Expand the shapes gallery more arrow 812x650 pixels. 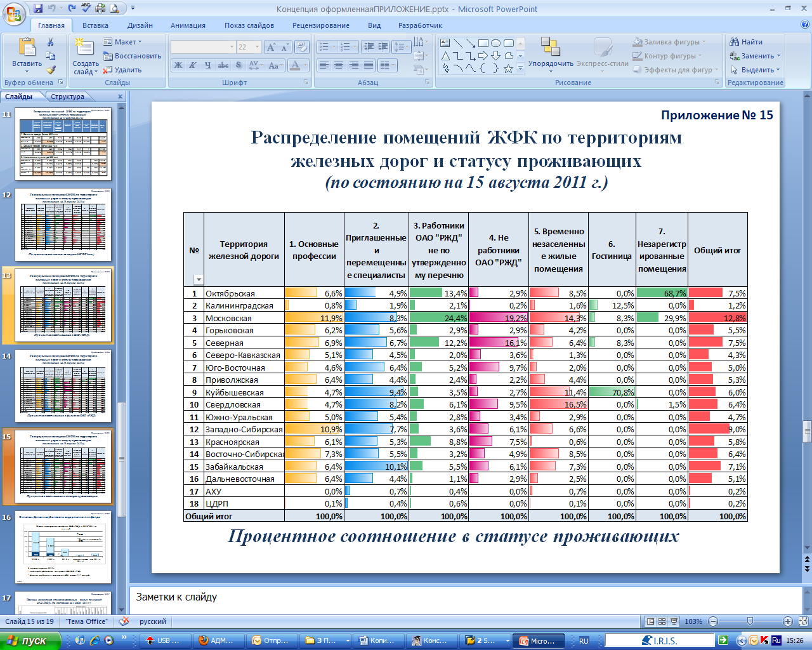pyautogui.click(x=521, y=69)
